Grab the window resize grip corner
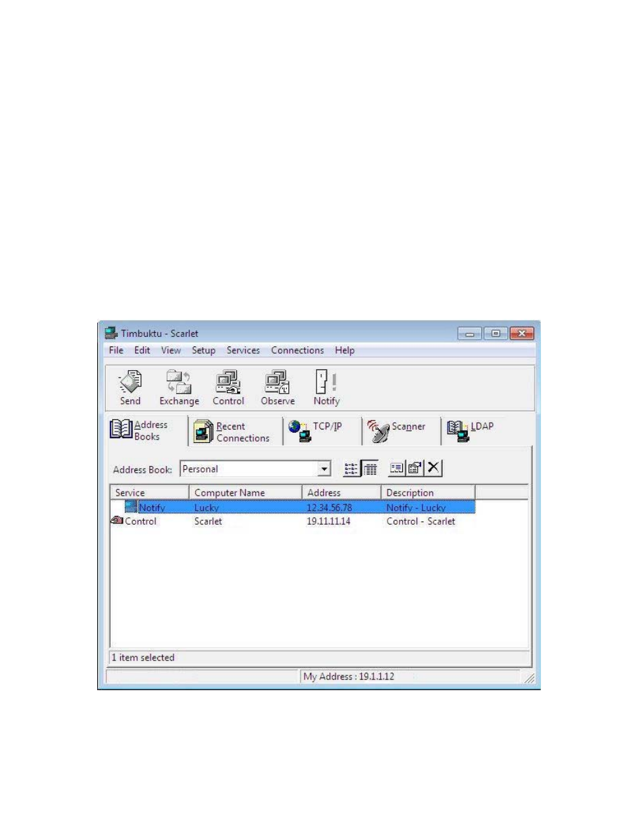 pyautogui.click(x=529, y=678)
